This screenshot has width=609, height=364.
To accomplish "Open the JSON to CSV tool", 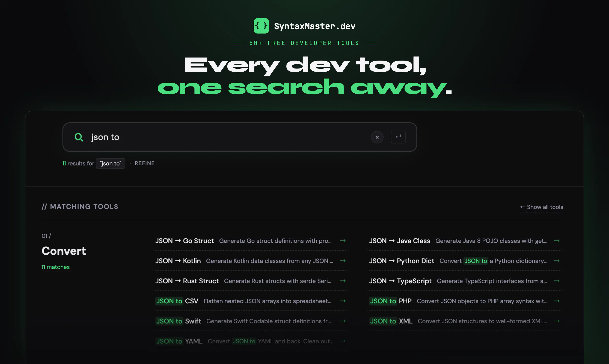I will [x=251, y=301].
